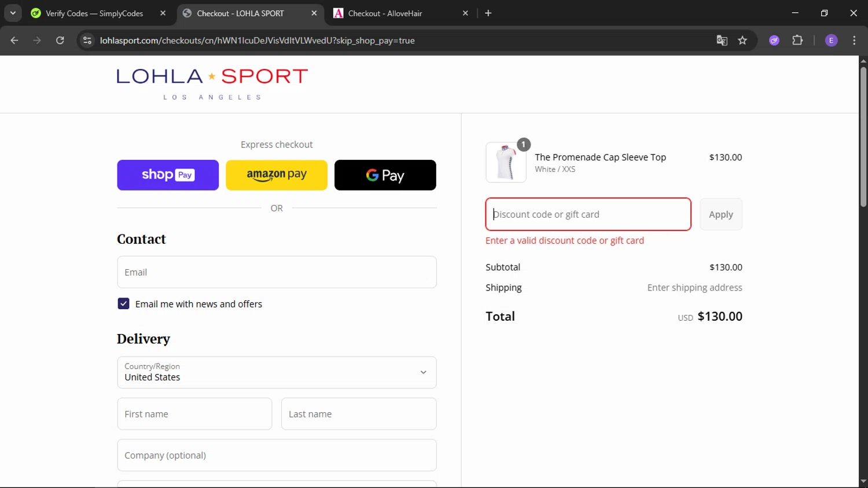The image size is (868, 488).
Task: Reload the checkout page
Action: tap(60, 41)
